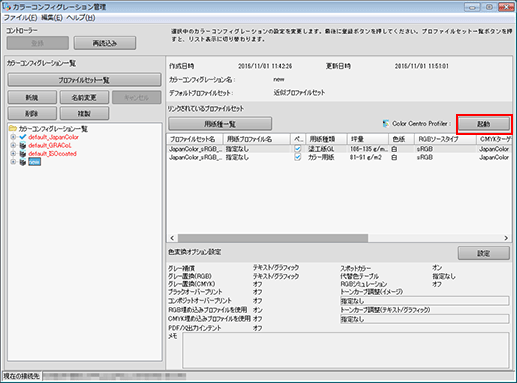Click the 坪量 column header
The height and width of the screenshot is (383, 517).
click(x=368, y=139)
